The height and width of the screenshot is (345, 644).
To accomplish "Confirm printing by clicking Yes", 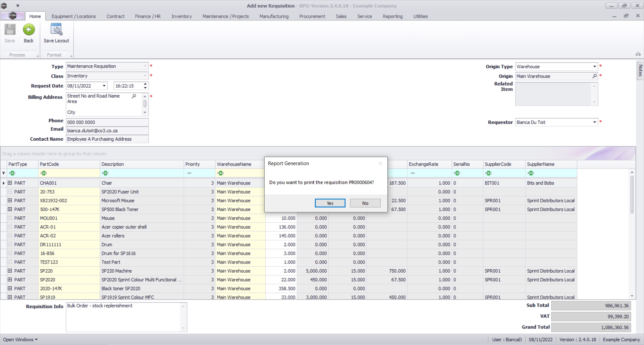I will click(x=330, y=203).
